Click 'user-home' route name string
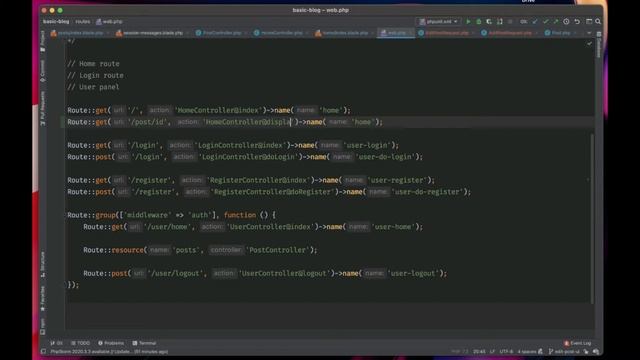This screenshot has height=360, width=640. click(x=393, y=227)
